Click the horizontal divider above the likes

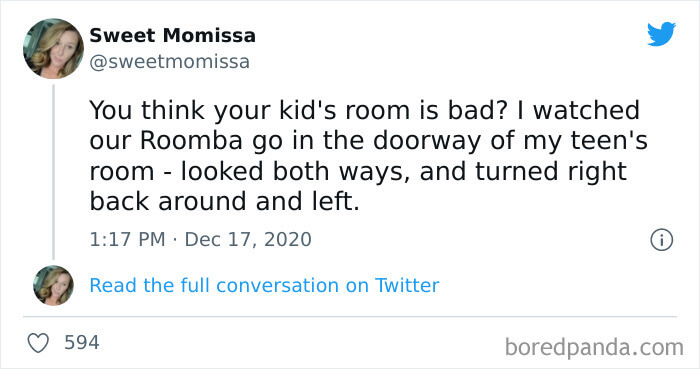[x=350, y=317]
